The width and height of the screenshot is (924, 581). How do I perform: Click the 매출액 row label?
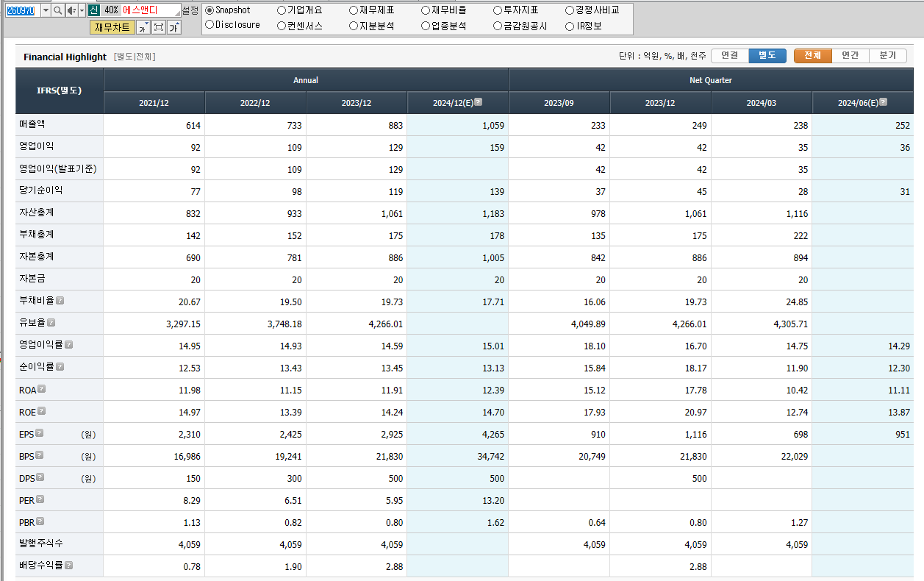click(32, 124)
